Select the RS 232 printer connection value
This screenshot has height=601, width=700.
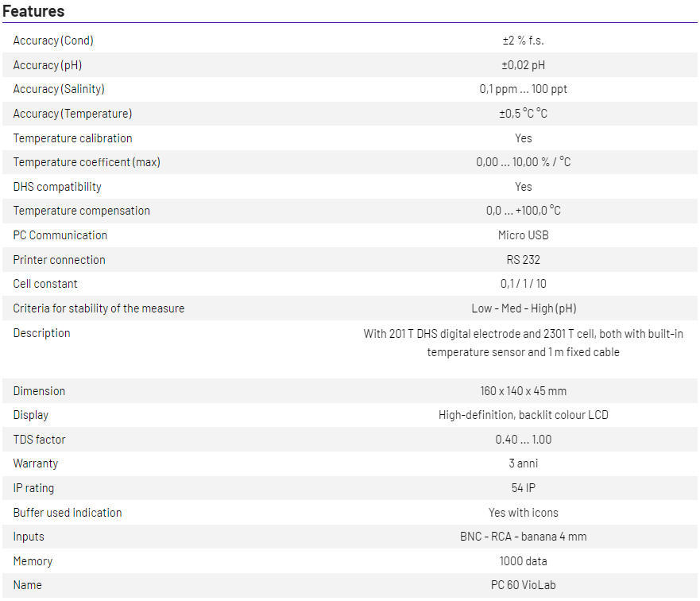pos(523,260)
